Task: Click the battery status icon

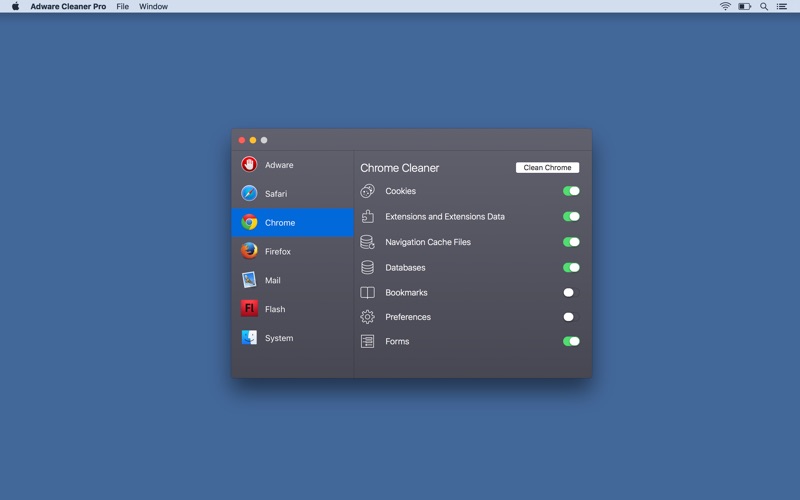Action: pos(744,6)
